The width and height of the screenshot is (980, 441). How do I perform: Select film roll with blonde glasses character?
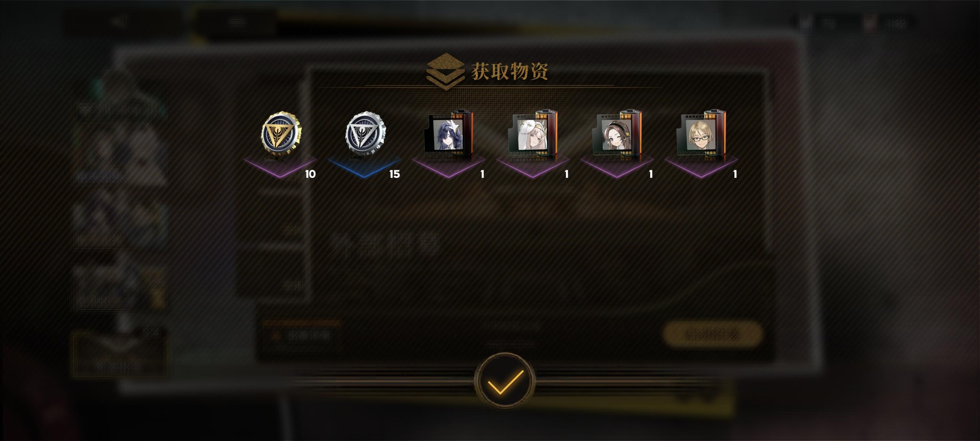point(701,133)
